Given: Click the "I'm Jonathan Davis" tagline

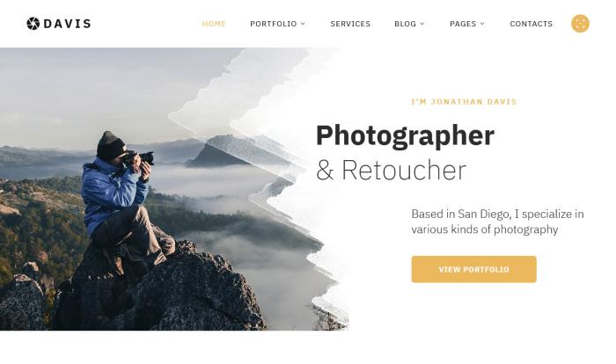Looking at the screenshot, I should pos(464,102).
